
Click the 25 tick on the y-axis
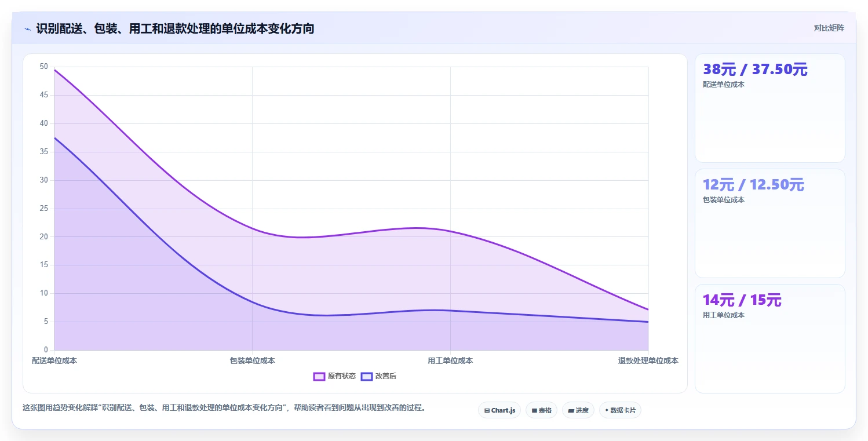click(x=44, y=209)
